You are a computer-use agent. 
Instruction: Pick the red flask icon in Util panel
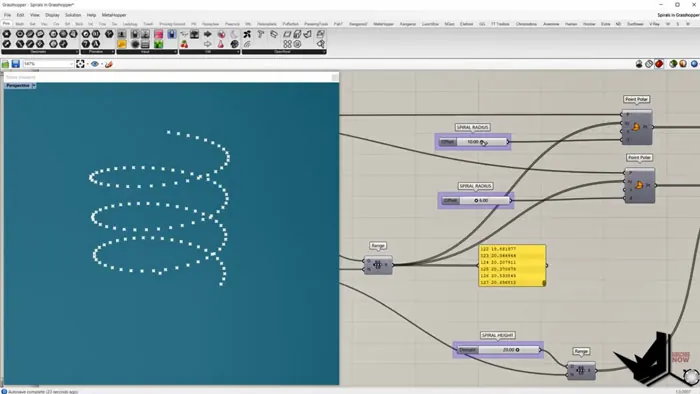[x=221, y=44]
